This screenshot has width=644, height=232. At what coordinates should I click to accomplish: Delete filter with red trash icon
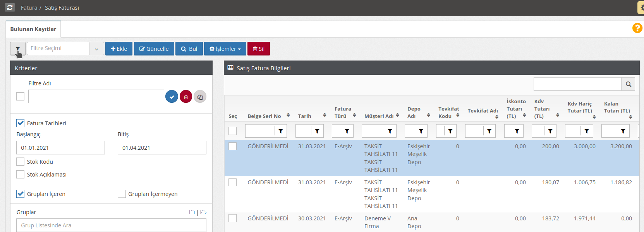pos(186,97)
